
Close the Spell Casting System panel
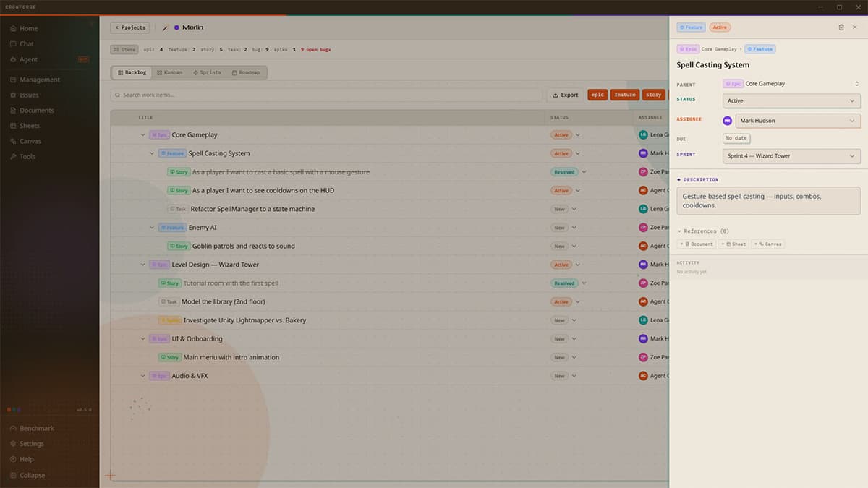pos(855,27)
